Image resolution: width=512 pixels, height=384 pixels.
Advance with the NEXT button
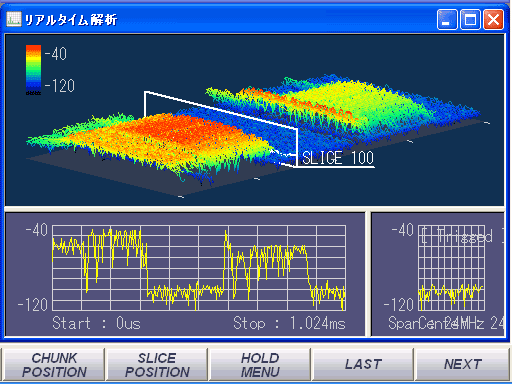coord(463,365)
